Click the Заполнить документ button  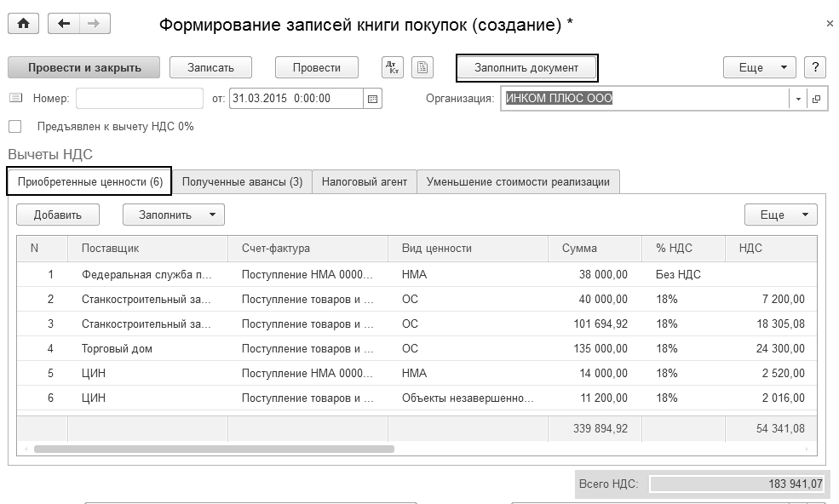pyautogui.click(x=526, y=67)
